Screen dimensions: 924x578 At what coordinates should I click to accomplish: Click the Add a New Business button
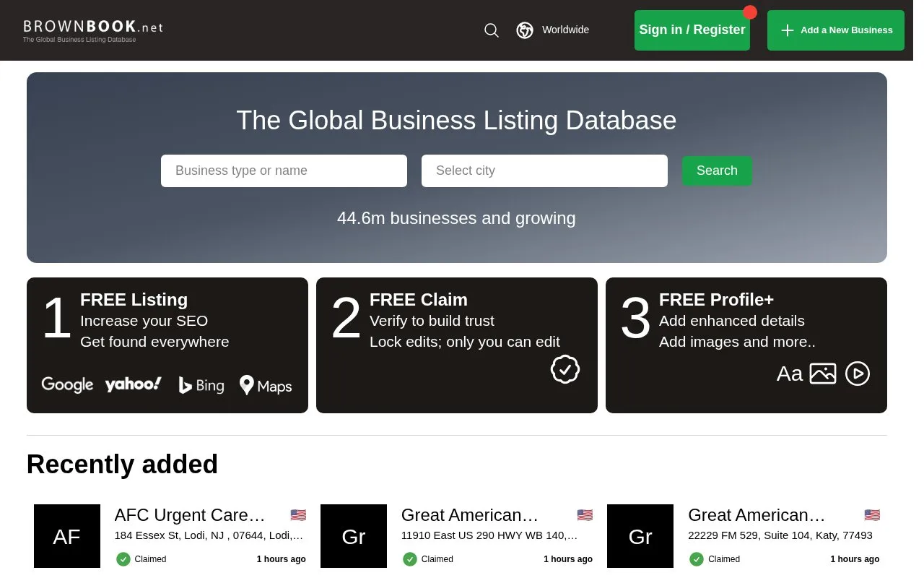pos(836,30)
